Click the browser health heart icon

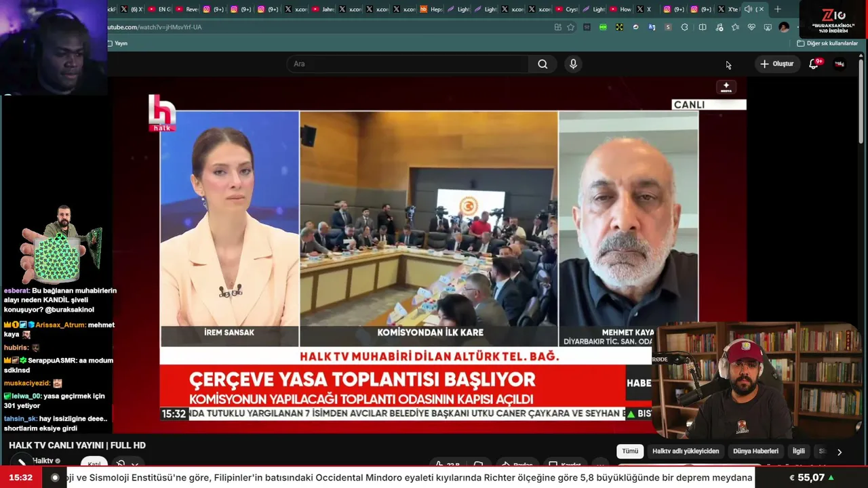[751, 27]
